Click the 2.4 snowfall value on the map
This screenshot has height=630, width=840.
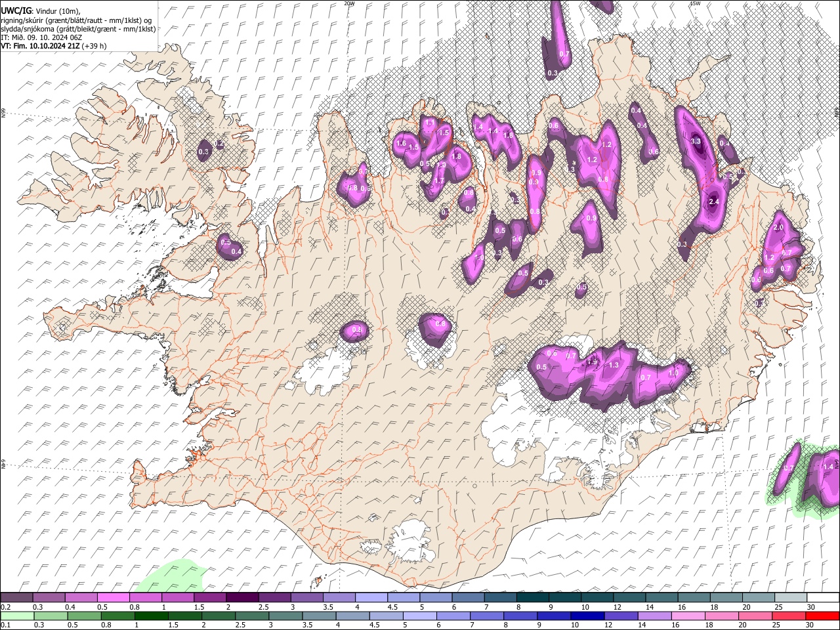(715, 202)
